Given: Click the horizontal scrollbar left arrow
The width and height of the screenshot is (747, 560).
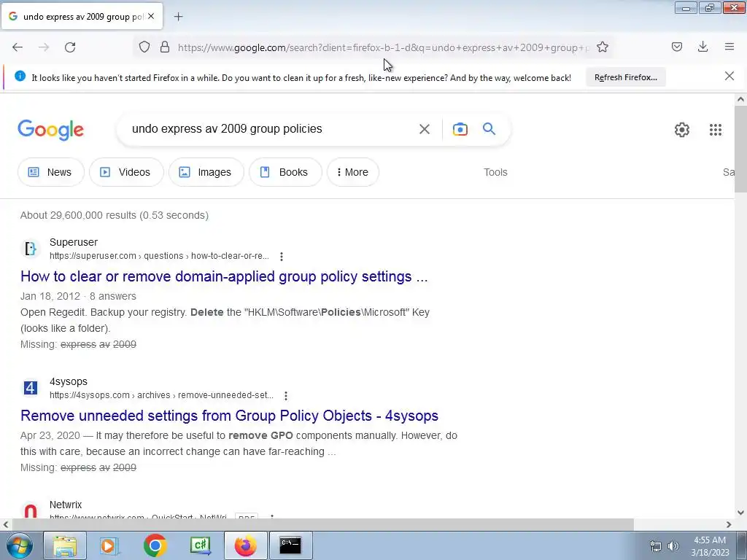Looking at the screenshot, I should (6, 524).
